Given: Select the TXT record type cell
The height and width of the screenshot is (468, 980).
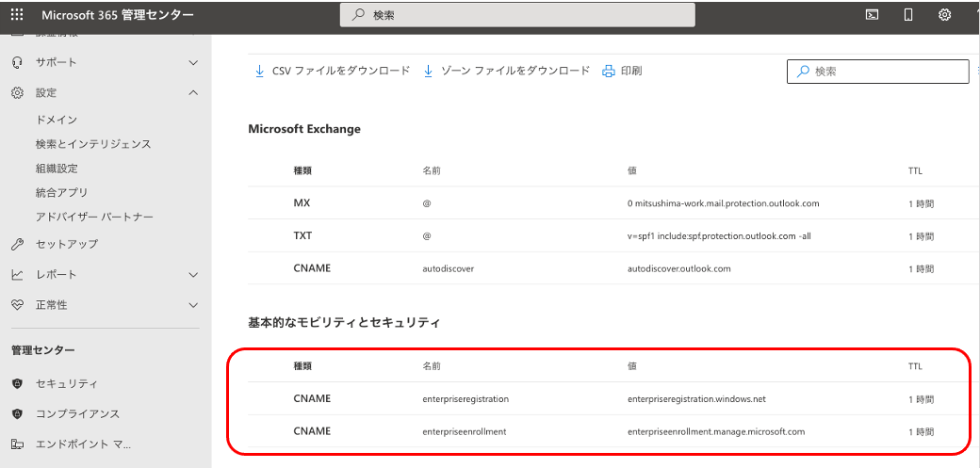Looking at the screenshot, I should (x=303, y=236).
